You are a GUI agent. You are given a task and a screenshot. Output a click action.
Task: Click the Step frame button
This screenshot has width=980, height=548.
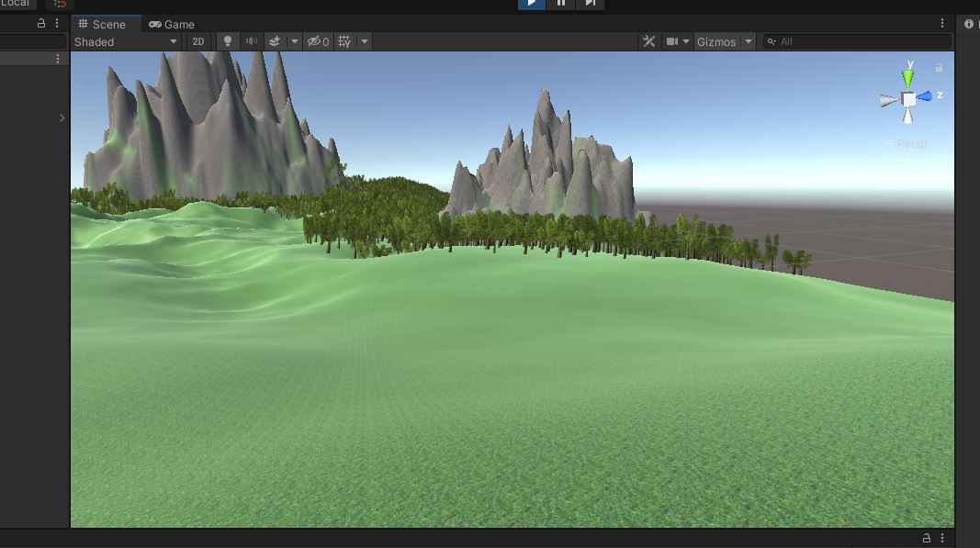[x=590, y=3]
